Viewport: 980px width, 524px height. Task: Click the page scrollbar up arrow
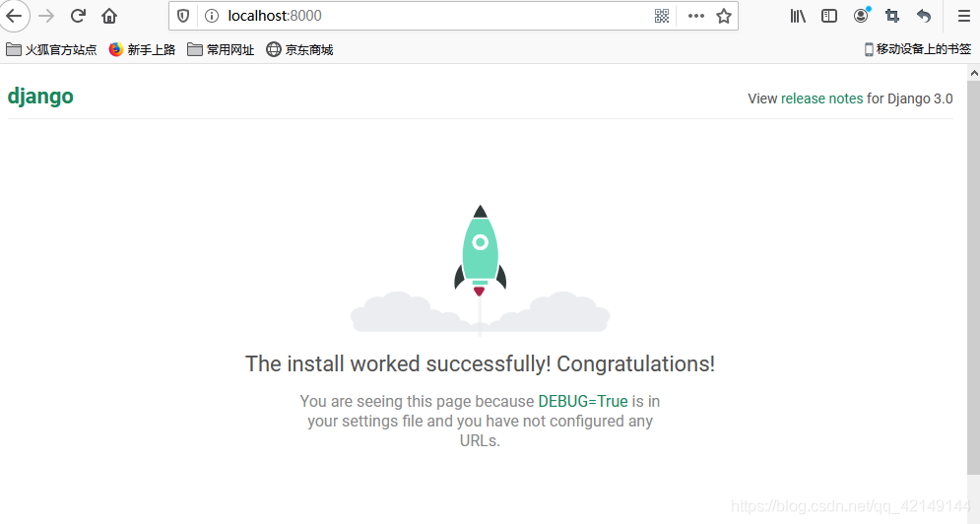click(974, 73)
